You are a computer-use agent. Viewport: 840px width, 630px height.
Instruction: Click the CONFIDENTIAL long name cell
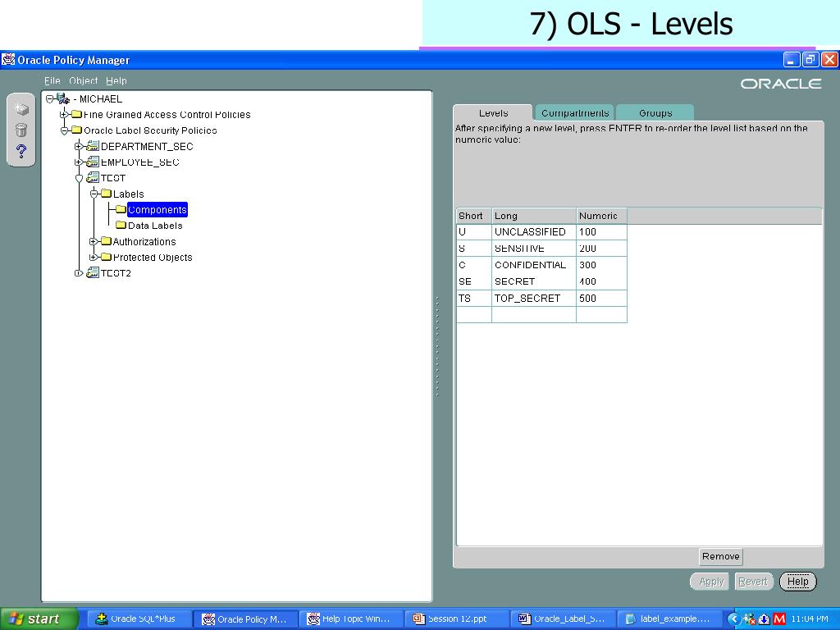click(534, 265)
